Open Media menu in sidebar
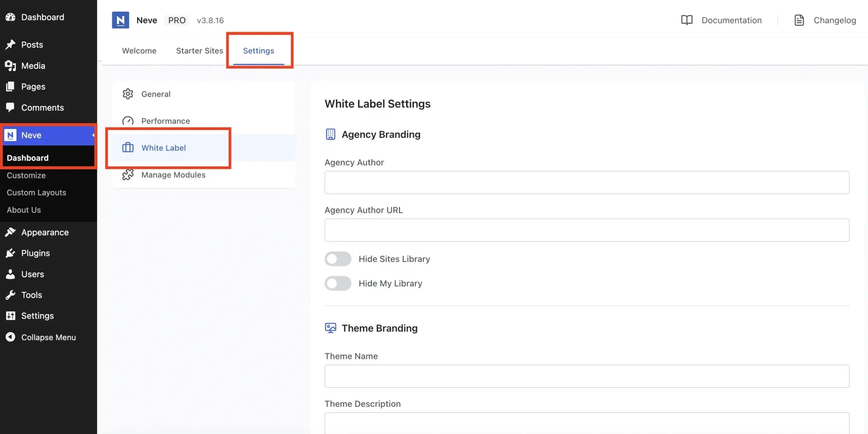868x434 pixels. click(48, 65)
